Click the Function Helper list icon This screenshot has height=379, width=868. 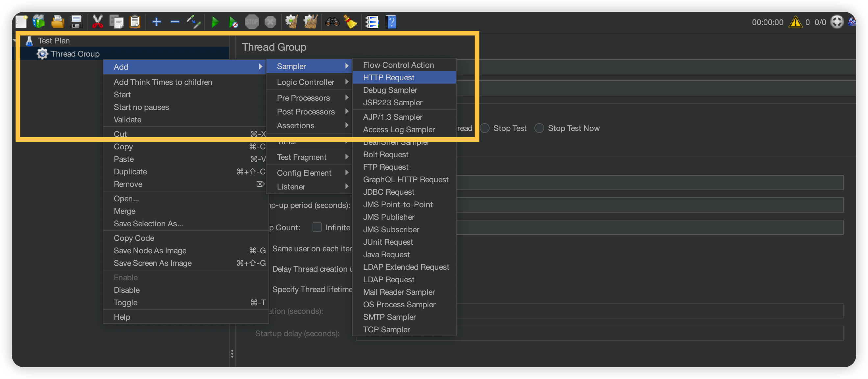click(372, 22)
